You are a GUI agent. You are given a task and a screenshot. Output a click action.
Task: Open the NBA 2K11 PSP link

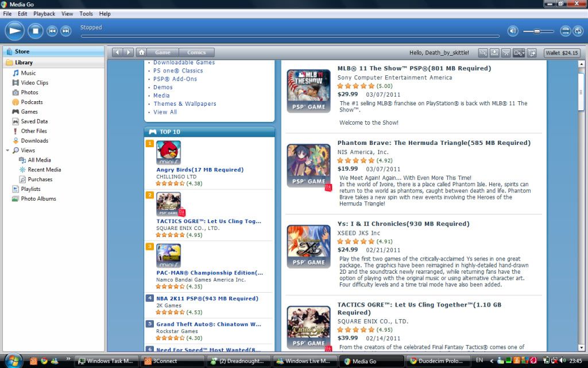coord(207,298)
